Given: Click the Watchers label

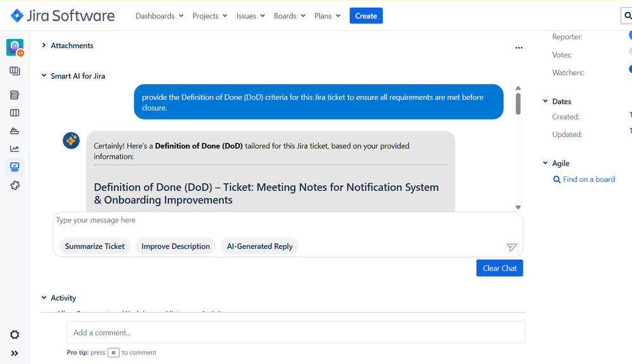Looking at the screenshot, I should [x=568, y=73].
